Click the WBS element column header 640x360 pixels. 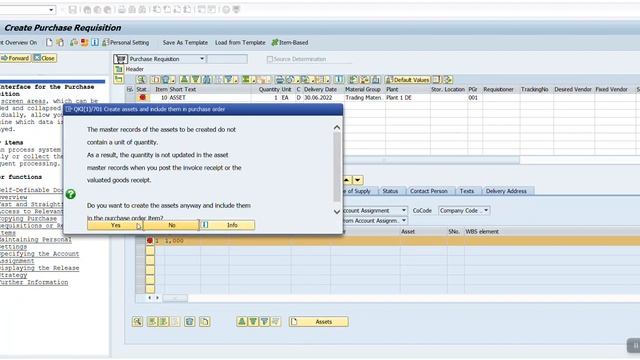point(482,231)
